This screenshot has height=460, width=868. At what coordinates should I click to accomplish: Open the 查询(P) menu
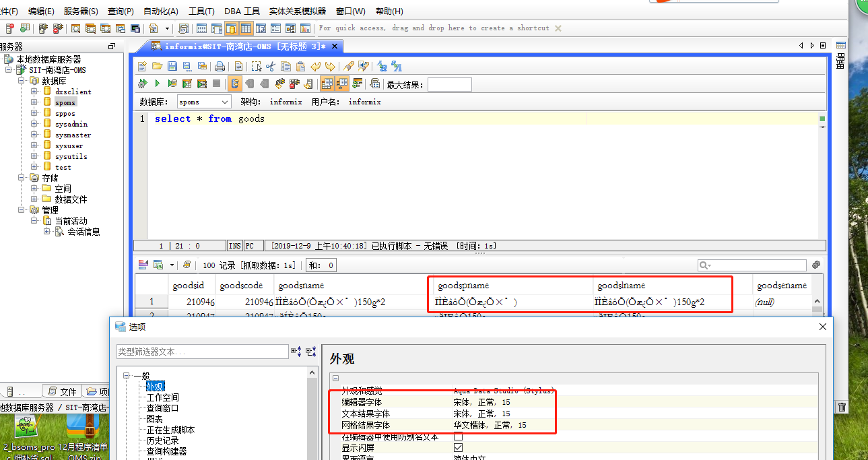click(x=121, y=11)
